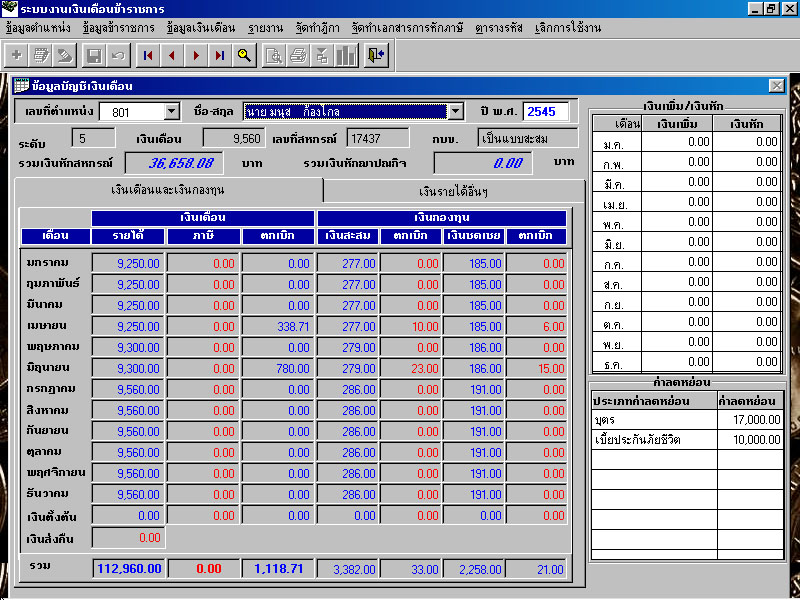The image size is (800, 600).
Task: Open the เลขที่ตำแหน่ง 801 dropdown arrow
Action: pyautogui.click(x=172, y=111)
